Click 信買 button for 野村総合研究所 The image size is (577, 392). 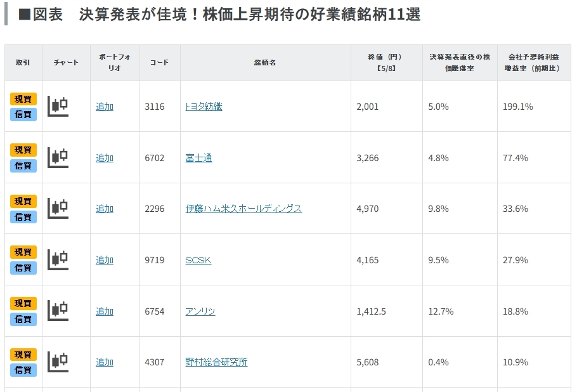coord(23,370)
